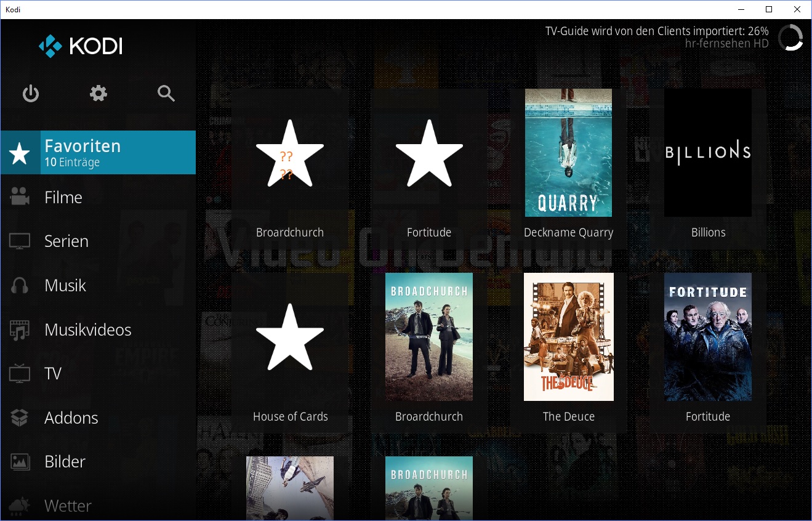Click the Musik headphones icon

tap(20, 286)
